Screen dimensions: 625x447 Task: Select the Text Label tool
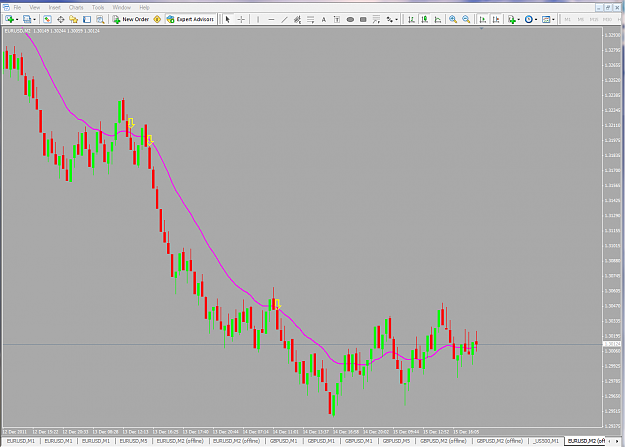[337, 19]
